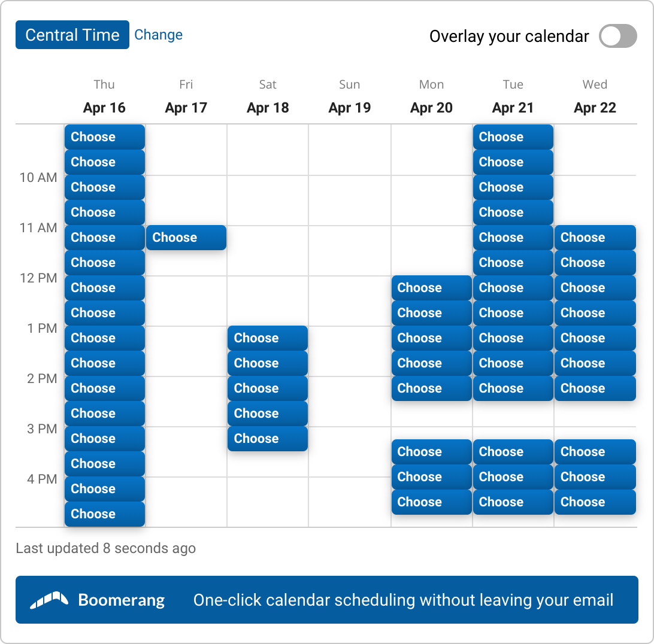Choose the last slot on Saturday Apr 18
Screen dimensions: 654x644
point(267,439)
